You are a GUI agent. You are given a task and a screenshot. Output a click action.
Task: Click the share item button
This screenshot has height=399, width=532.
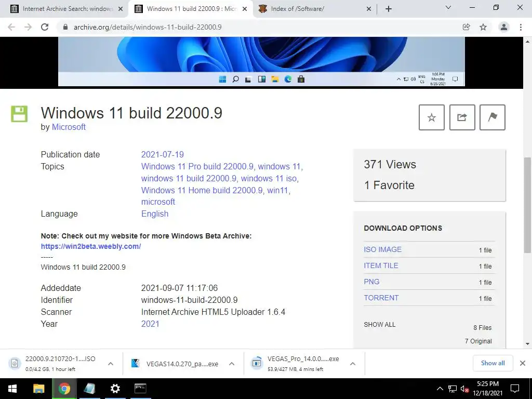pos(462,117)
